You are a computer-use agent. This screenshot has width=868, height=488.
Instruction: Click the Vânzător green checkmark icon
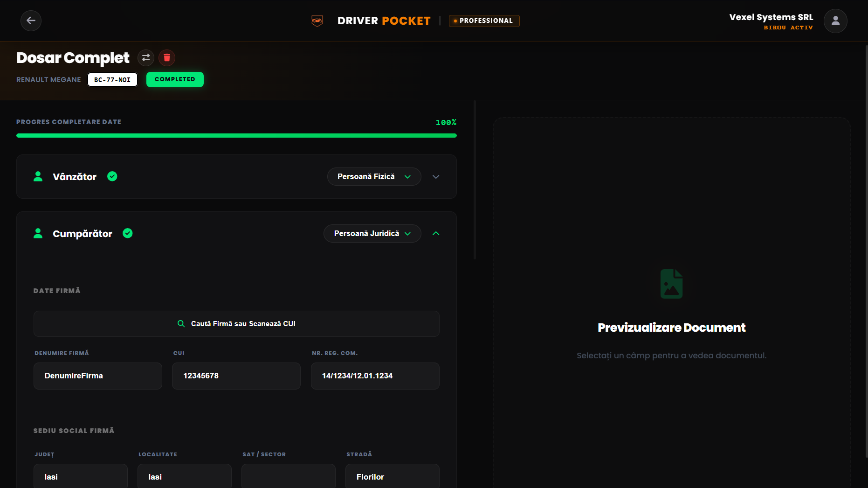(x=112, y=176)
